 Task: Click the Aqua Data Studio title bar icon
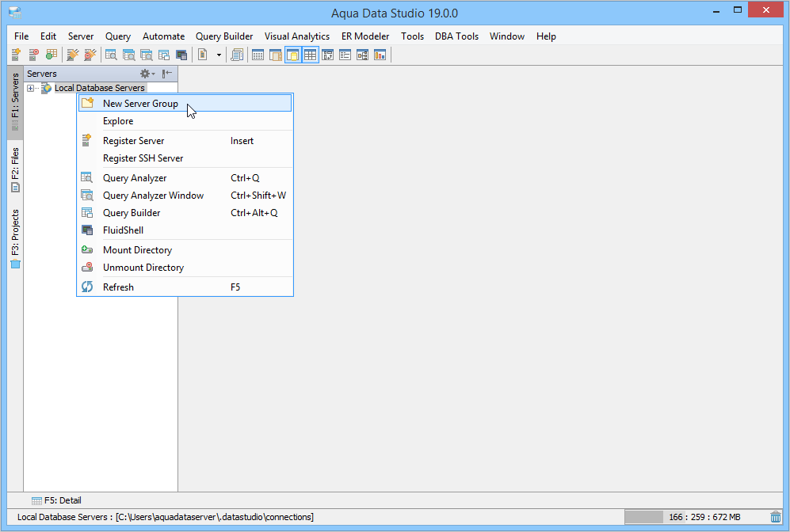click(14, 12)
